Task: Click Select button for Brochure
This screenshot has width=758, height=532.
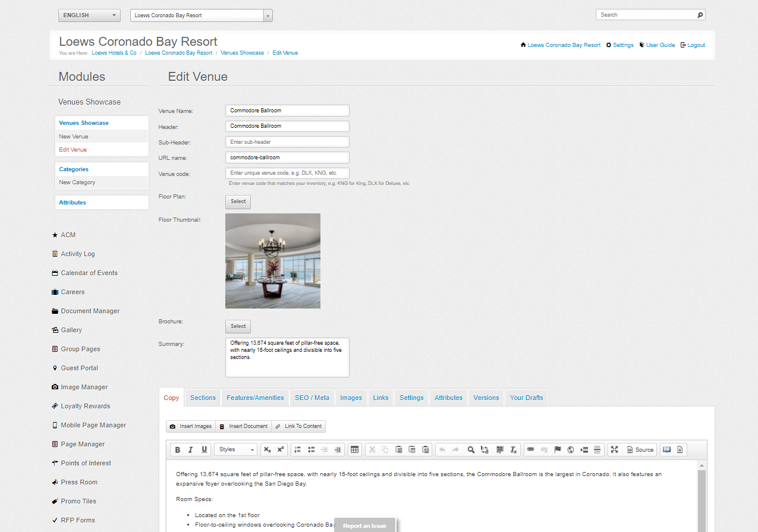Action: pyautogui.click(x=238, y=326)
